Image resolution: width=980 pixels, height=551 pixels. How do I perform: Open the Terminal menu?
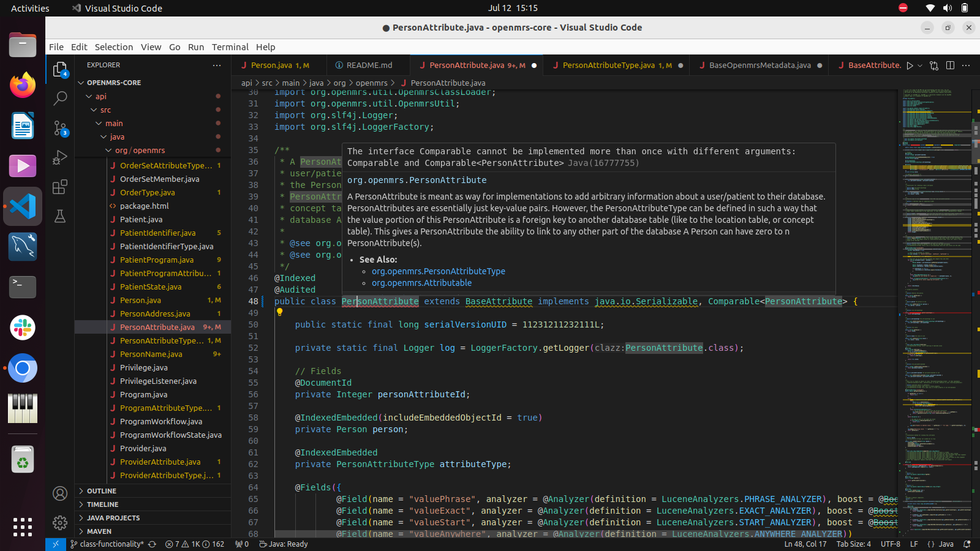pyautogui.click(x=230, y=47)
